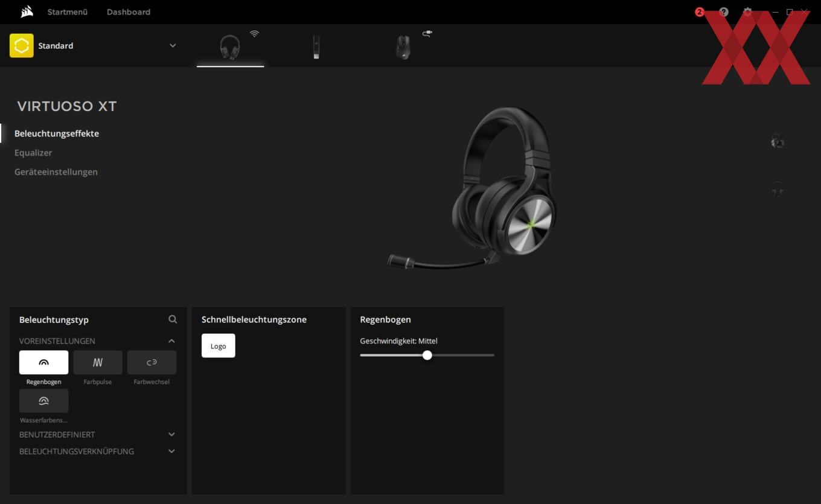This screenshot has width=821, height=504.
Task: Expand the BENUTZERDEFINIERT section
Action: [x=171, y=435]
